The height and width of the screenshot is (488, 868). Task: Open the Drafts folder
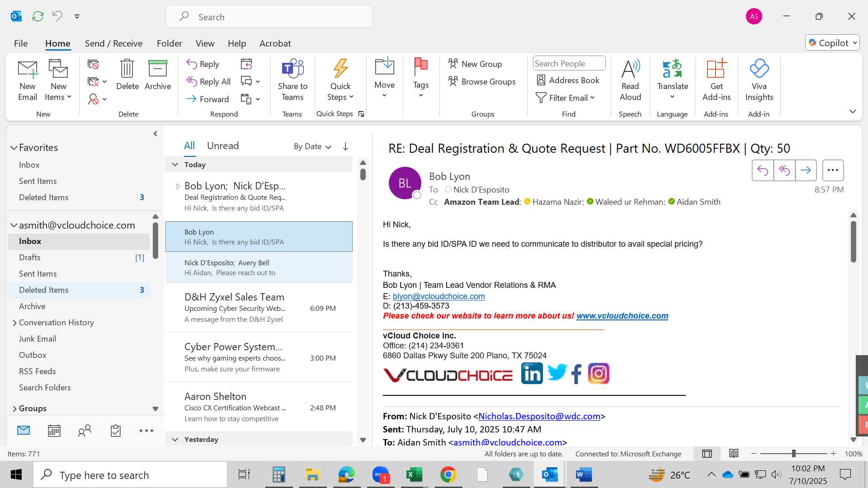79,258
